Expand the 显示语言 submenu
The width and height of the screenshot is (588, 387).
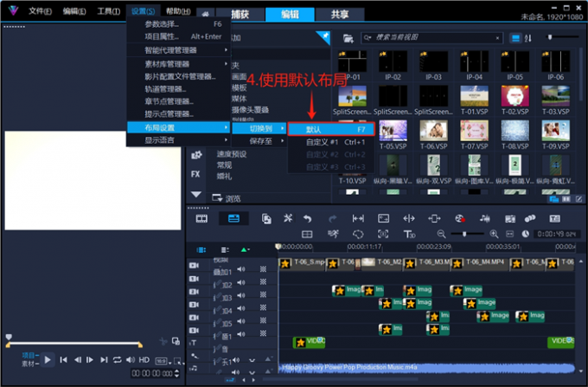(x=179, y=140)
